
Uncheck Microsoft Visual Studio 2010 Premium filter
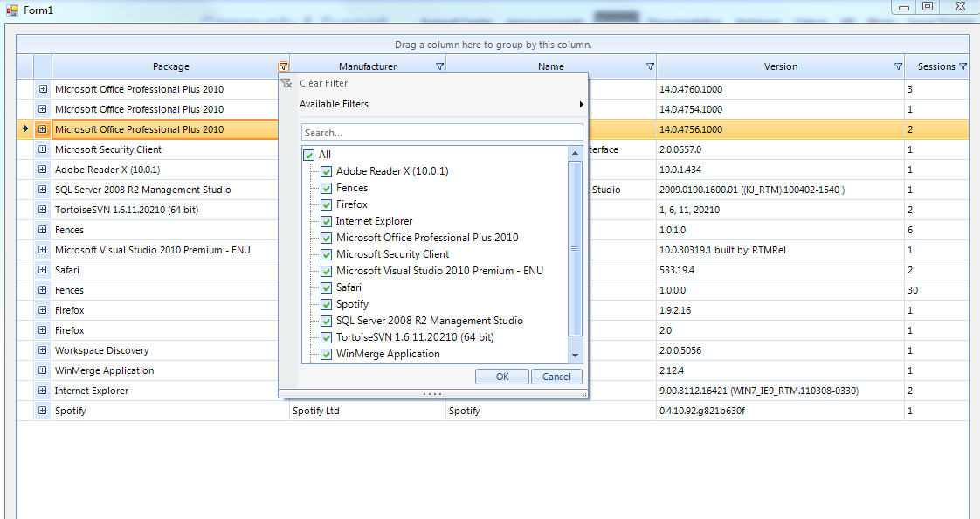pos(327,271)
